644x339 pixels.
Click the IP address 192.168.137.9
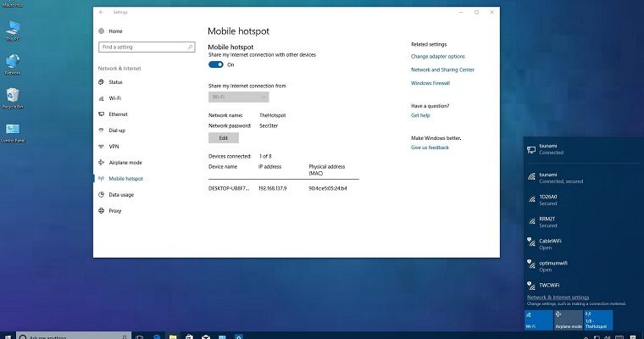(x=273, y=189)
